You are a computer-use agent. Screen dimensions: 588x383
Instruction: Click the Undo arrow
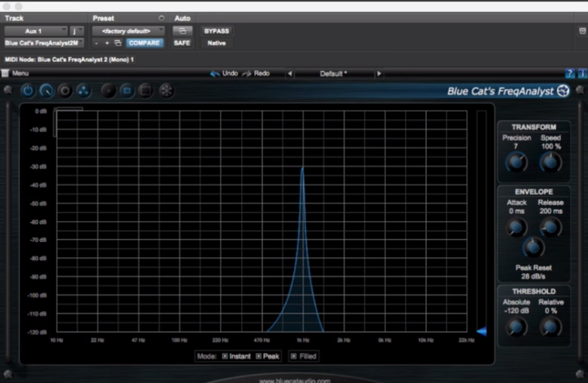(216, 74)
